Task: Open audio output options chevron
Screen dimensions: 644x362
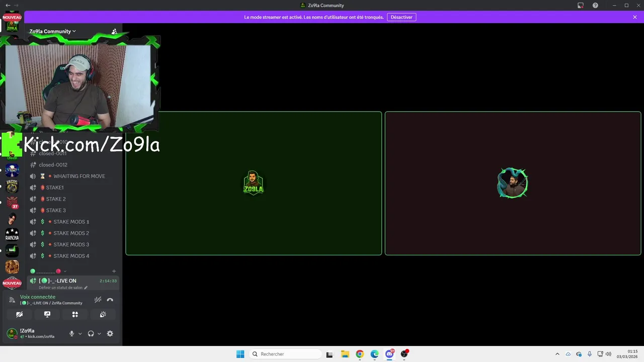Action: (x=99, y=334)
